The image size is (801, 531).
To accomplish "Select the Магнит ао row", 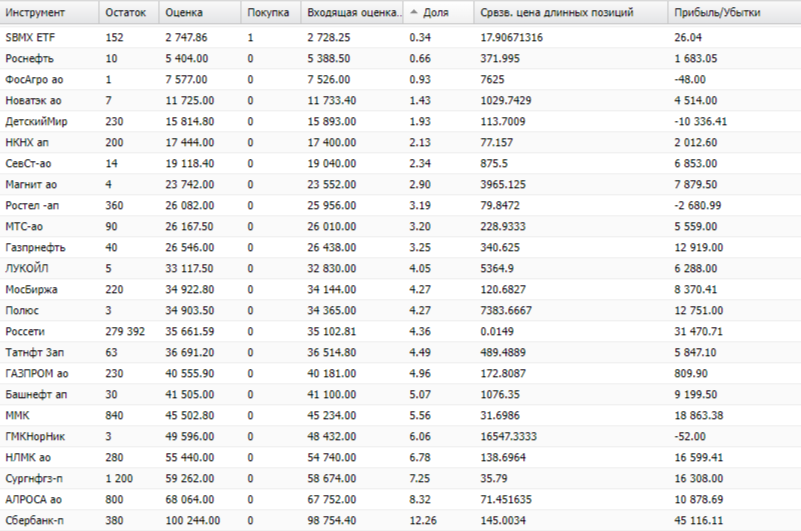I will pos(400,184).
